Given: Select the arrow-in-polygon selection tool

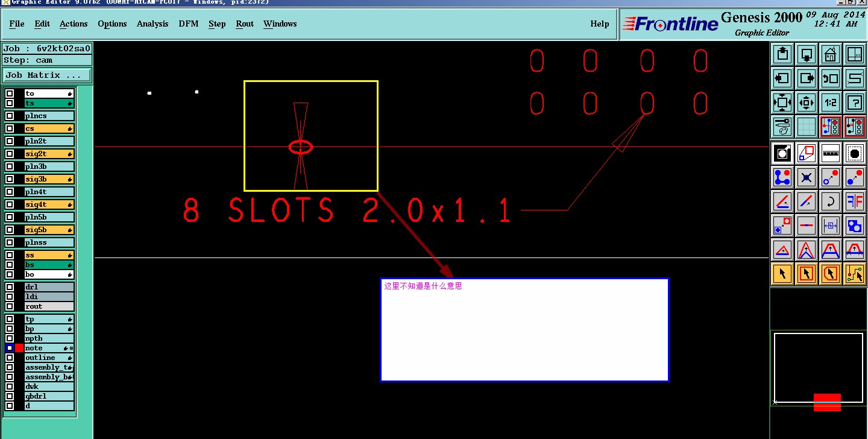Looking at the screenshot, I should pyautogui.click(x=831, y=274).
